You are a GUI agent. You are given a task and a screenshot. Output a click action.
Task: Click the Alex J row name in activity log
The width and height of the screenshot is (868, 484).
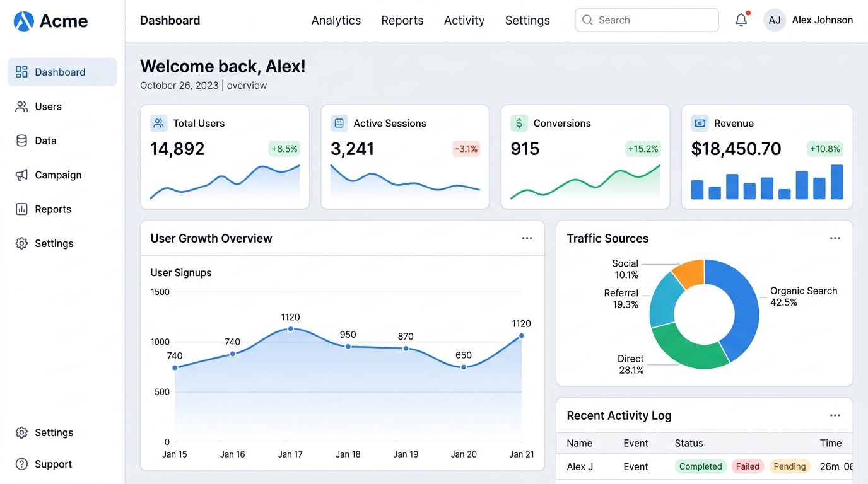click(580, 466)
